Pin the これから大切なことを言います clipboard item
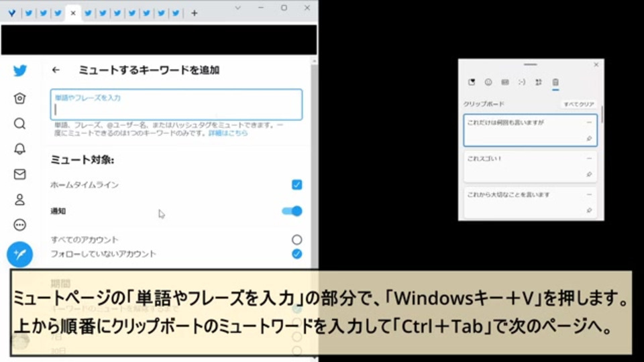The image size is (644, 362). (589, 210)
